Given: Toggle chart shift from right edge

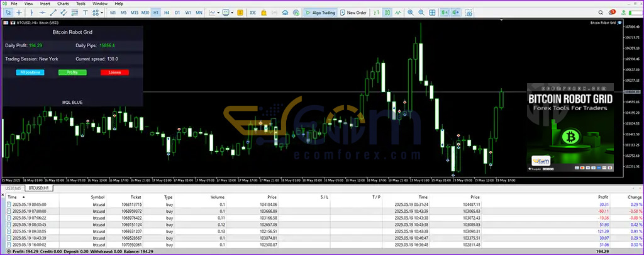Looking at the screenshot, I should [455, 13].
